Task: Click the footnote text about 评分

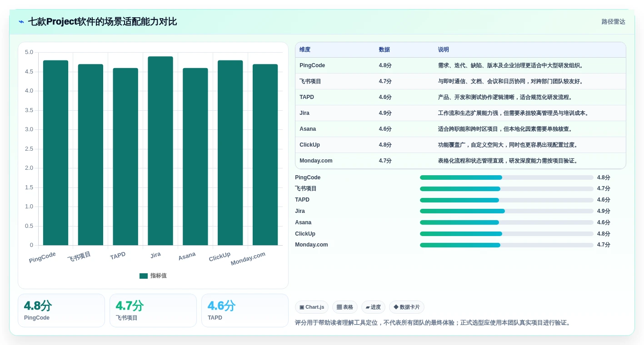Action: click(433, 323)
